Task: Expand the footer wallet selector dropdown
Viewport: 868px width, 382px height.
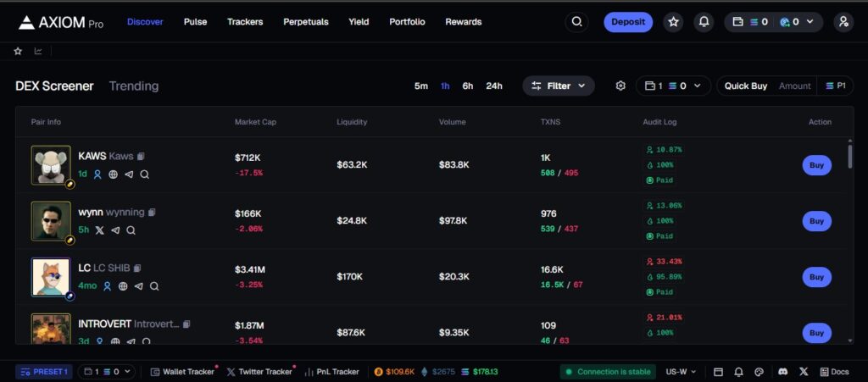Action: tap(106, 372)
